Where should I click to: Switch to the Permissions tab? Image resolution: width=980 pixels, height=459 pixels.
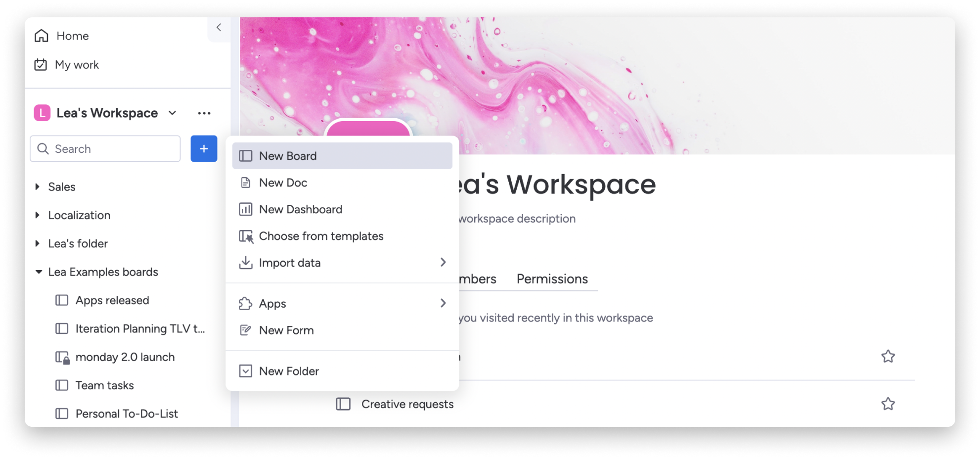(x=552, y=279)
